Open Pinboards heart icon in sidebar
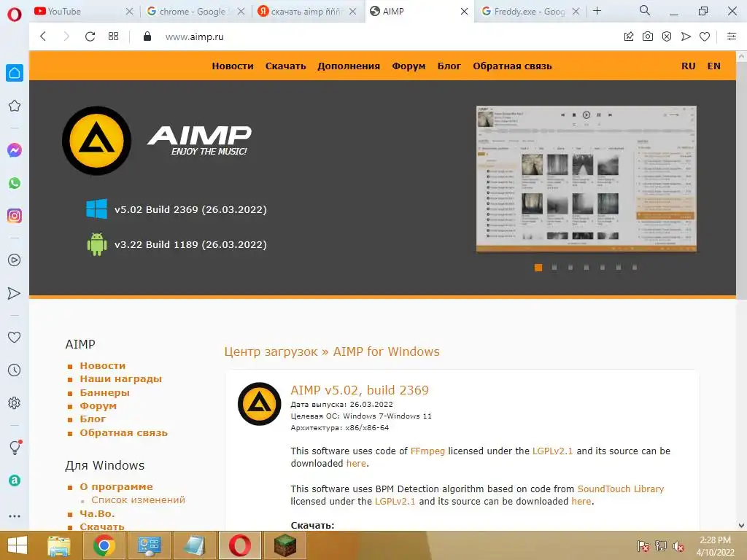Viewport: 747px width, 560px height. (x=15, y=337)
